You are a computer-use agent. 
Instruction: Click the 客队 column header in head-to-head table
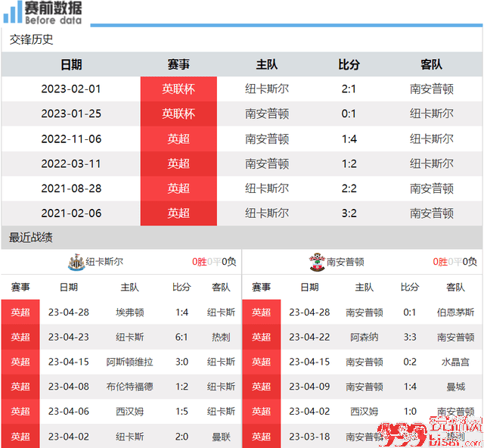click(431, 64)
